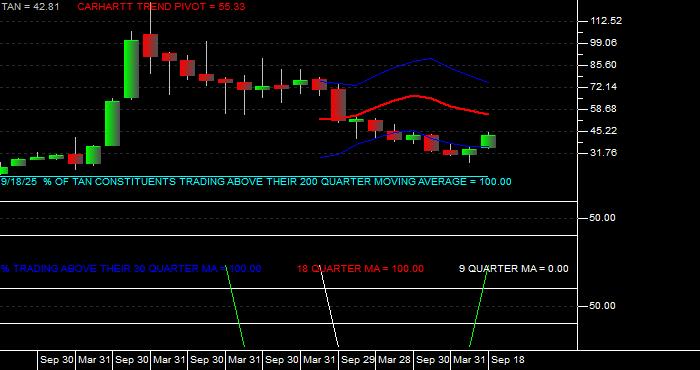
Task: Select the Carhartt Trend Pivot label
Action: click(161, 7)
